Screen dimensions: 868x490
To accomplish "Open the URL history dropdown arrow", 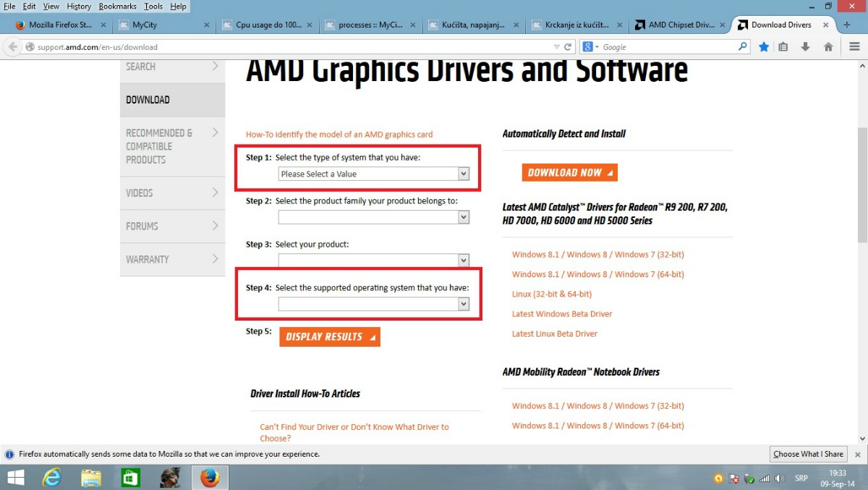I will pyautogui.click(x=556, y=47).
